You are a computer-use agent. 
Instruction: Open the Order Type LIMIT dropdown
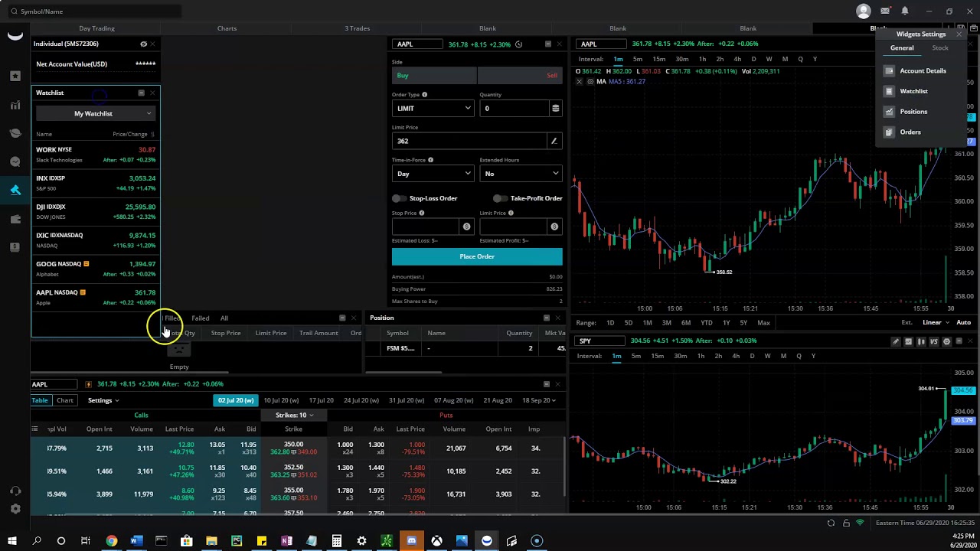(x=433, y=108)
